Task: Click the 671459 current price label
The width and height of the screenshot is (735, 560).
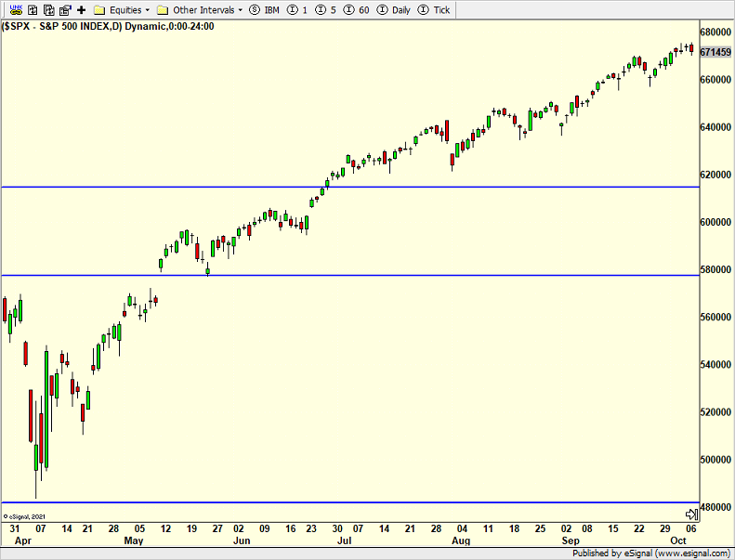Action: [x=715, y=52]
